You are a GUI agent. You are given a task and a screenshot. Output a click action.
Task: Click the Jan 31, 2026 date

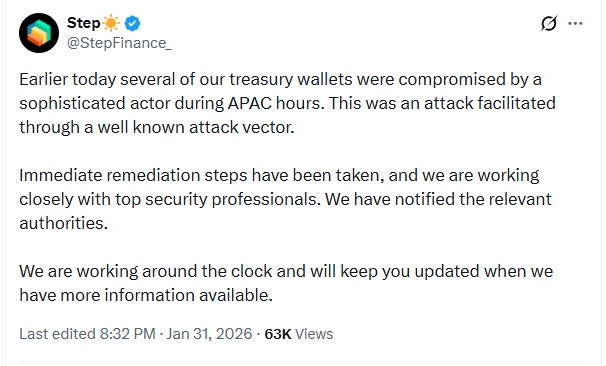(209, 334)
